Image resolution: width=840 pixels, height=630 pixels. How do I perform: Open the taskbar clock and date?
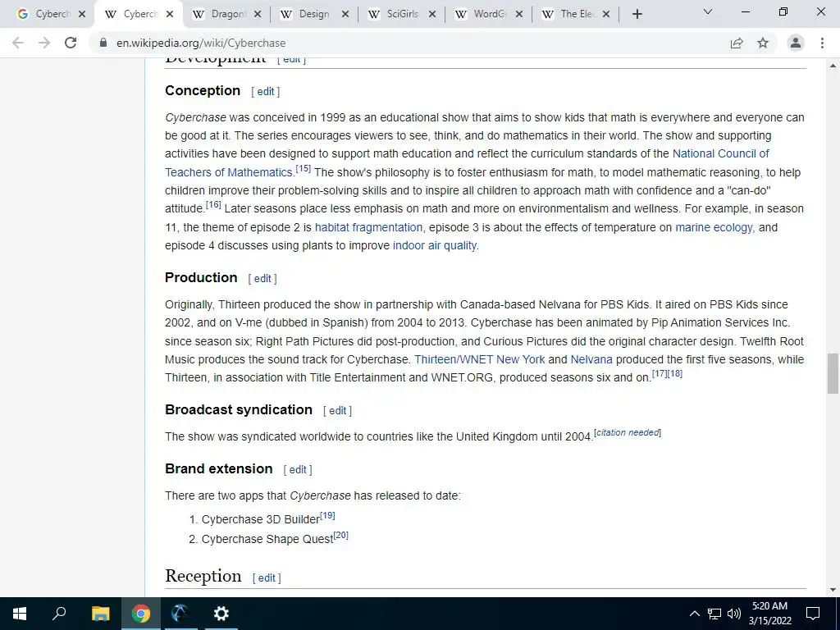769,614
